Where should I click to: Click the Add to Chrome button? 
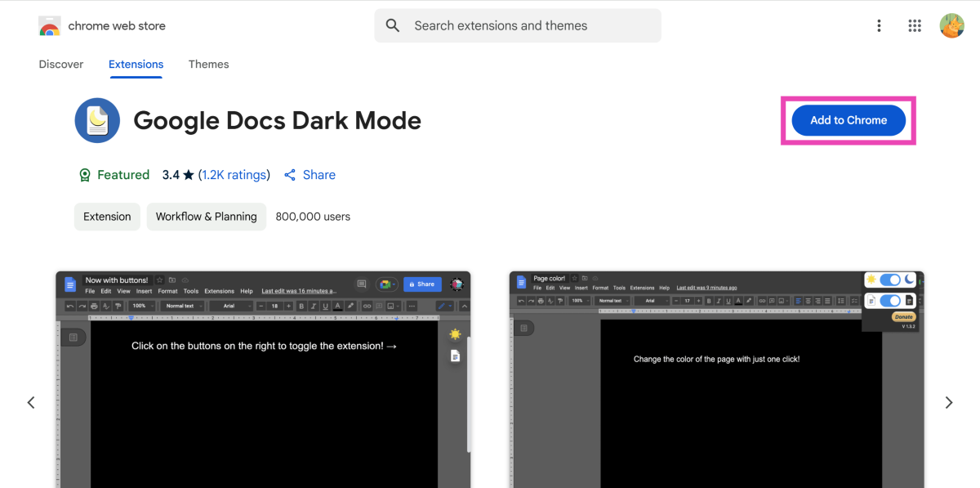pyautogui.click(x=848, y=120)
